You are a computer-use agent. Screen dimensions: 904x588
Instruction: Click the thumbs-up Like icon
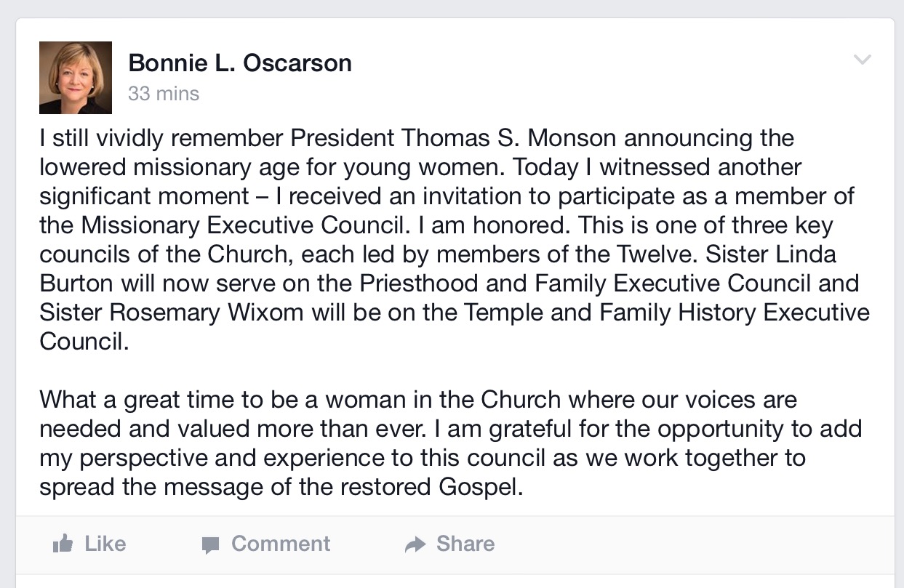[x=63, y=544]
